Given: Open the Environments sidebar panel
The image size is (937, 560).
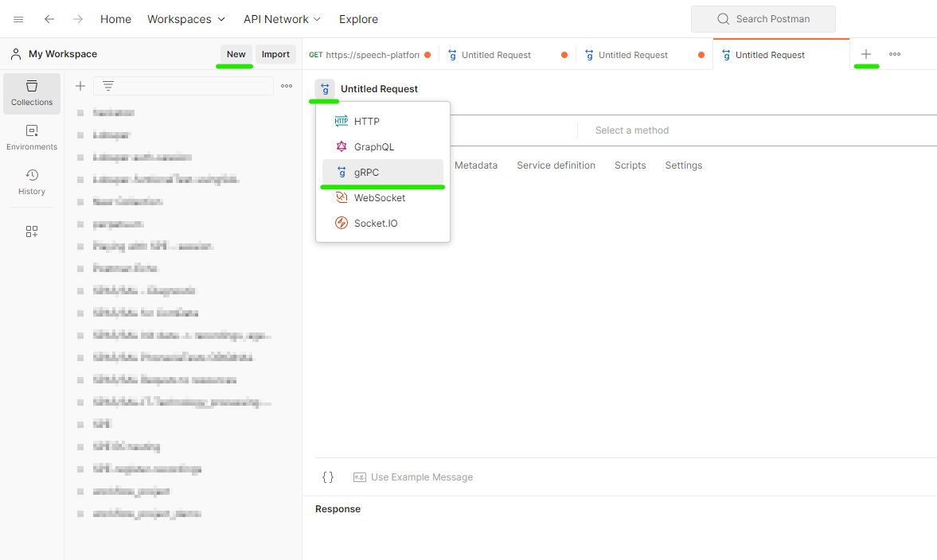Looking at the screenshot, I should point(32,138).
